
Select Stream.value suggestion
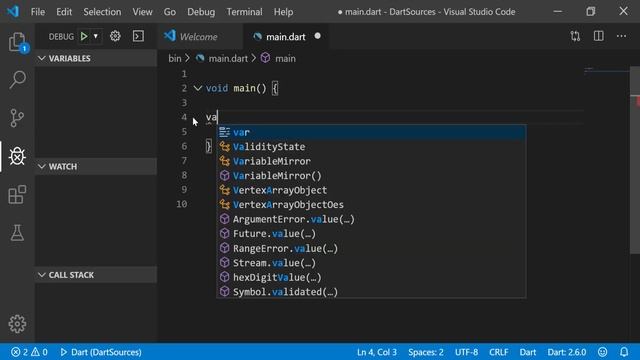click(x=371, y=263)
